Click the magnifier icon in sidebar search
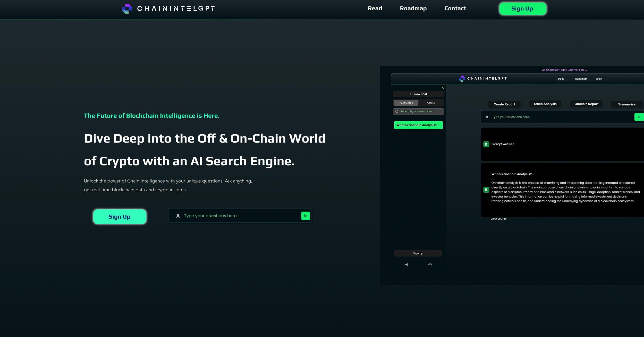 point(397,112)
